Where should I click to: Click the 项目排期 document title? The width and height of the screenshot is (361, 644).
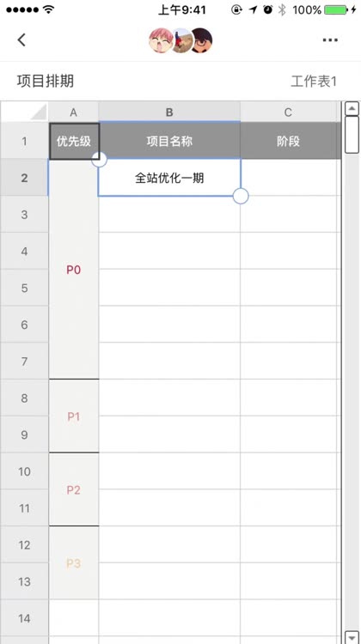(46, 81)
